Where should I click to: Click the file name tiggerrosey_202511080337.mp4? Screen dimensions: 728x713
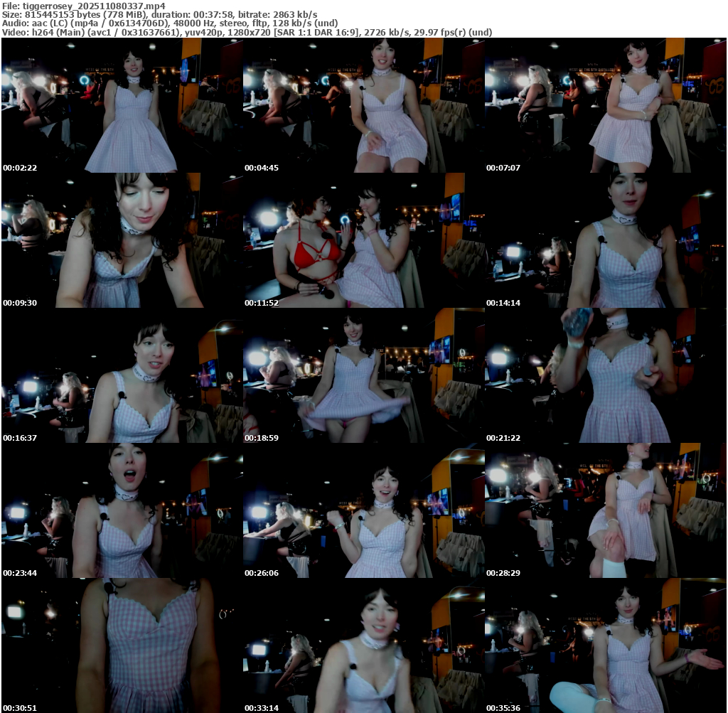pyautogui.click(x=94, y=6)
